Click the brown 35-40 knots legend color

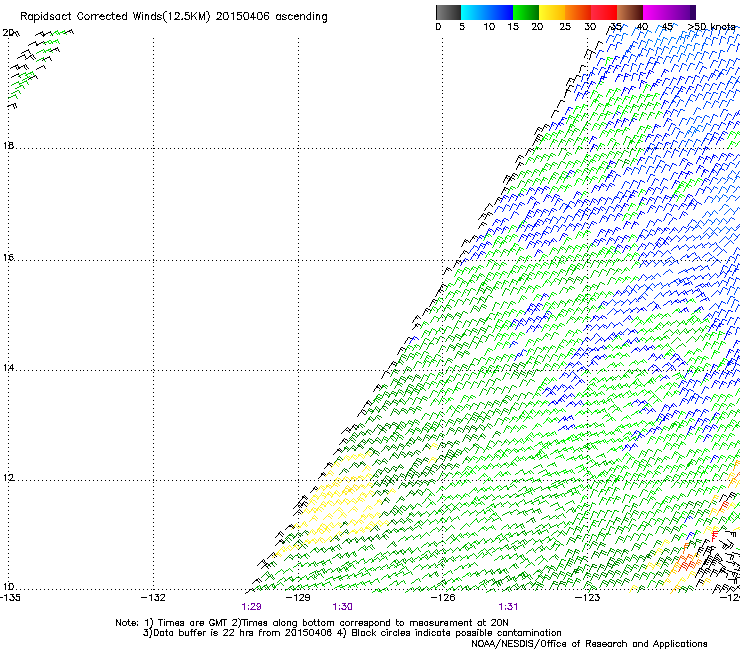(630, 12)
